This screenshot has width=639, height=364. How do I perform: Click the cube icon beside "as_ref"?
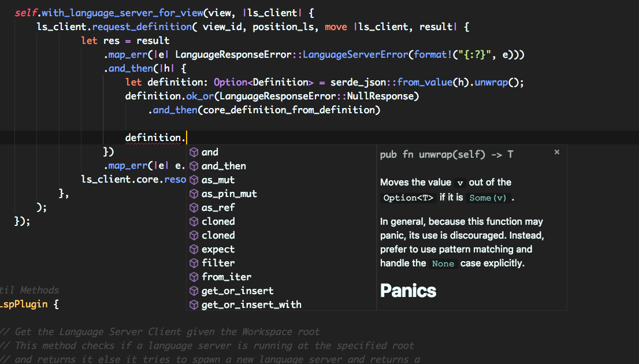click(x=194, y=207)
